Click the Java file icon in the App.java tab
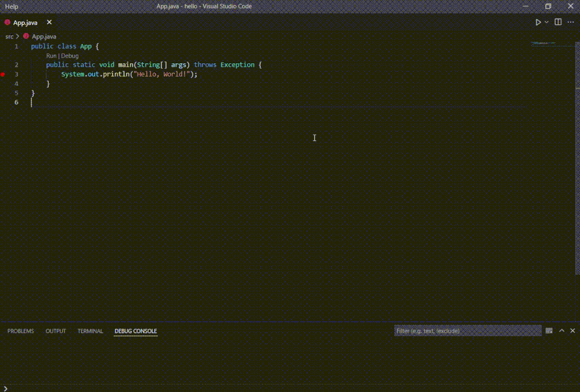Viewport: 580px width, 392px height. click(x=8, y=22)
